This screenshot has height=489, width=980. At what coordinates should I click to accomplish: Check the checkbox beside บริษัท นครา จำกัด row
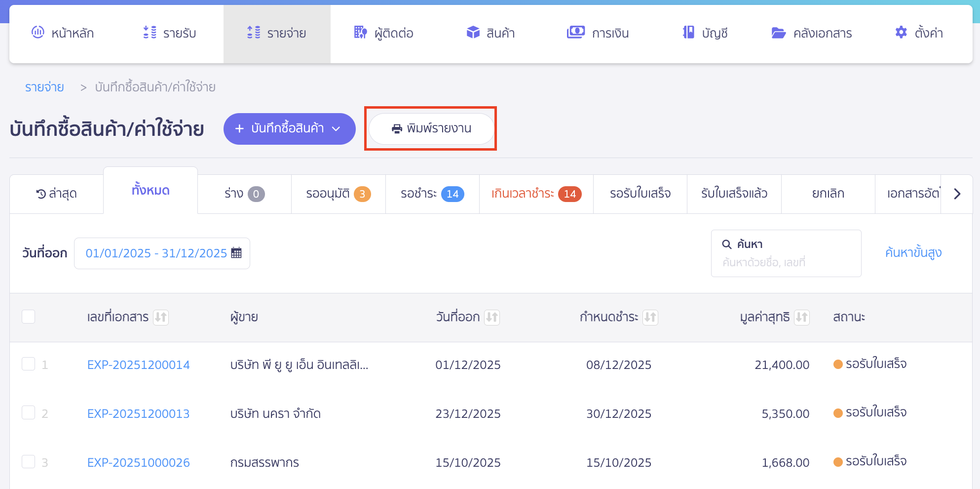[x=28, y=413]
